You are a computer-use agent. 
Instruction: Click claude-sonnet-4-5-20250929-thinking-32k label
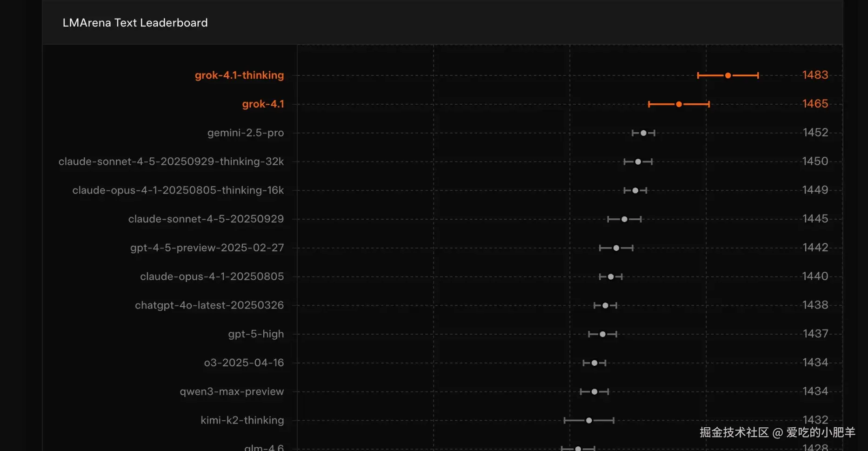[x=171, y=162]
